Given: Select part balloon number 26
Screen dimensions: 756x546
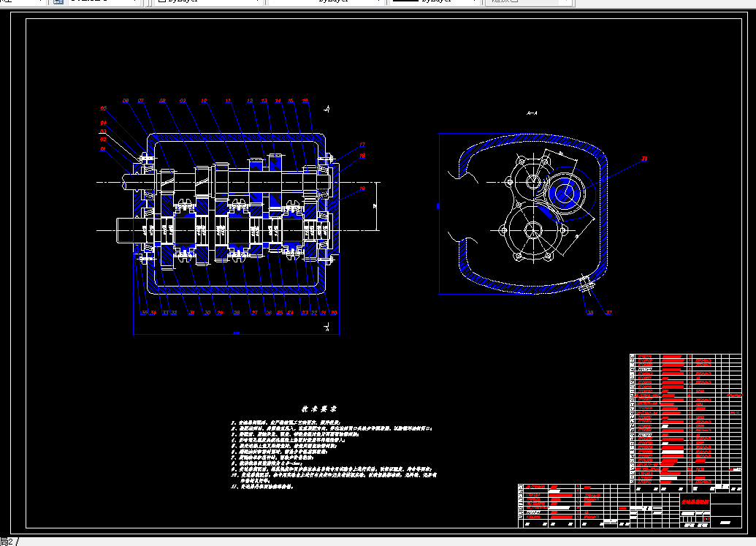Looking at the screenshot, I should (x=269, y=313).
